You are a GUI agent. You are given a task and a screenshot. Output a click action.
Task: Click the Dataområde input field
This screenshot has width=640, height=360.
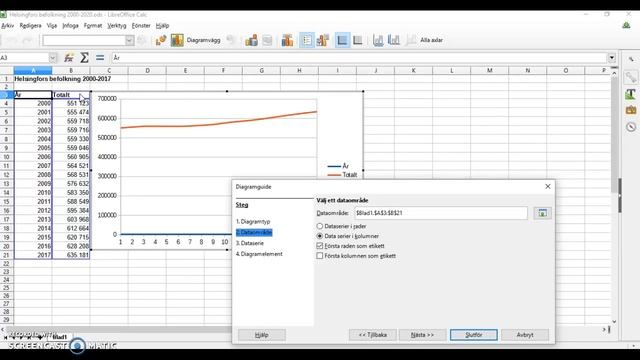(x=441, y=213)
